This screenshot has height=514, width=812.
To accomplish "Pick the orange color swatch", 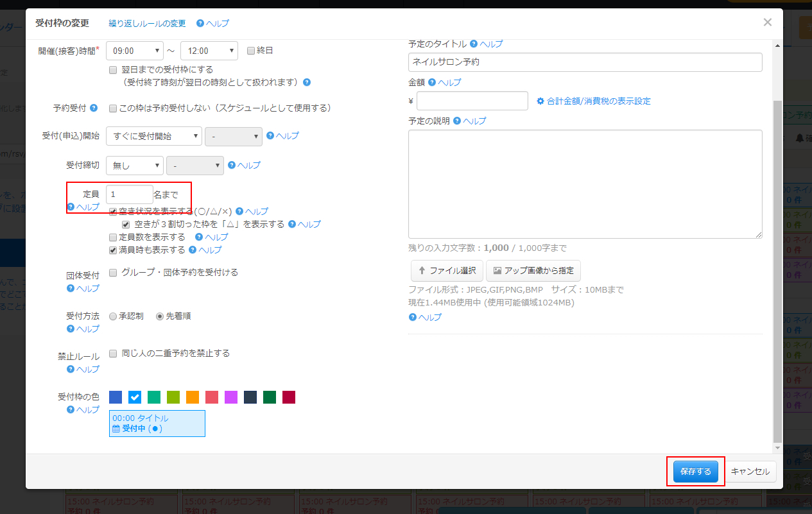I will pos(193,397).
